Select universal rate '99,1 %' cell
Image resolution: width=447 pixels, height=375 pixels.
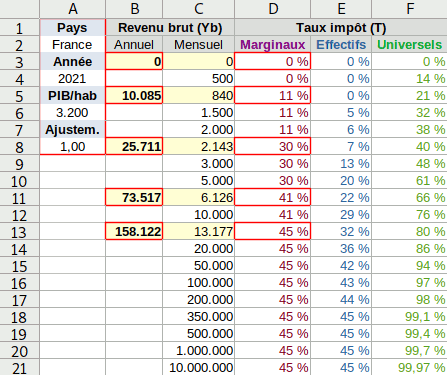[x=409, y=316]
